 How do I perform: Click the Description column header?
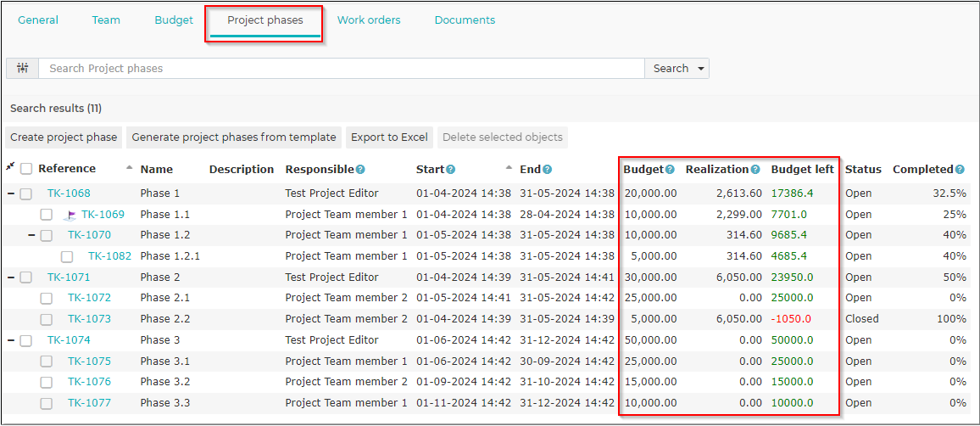pyautogui.click(x=242, y=170)
